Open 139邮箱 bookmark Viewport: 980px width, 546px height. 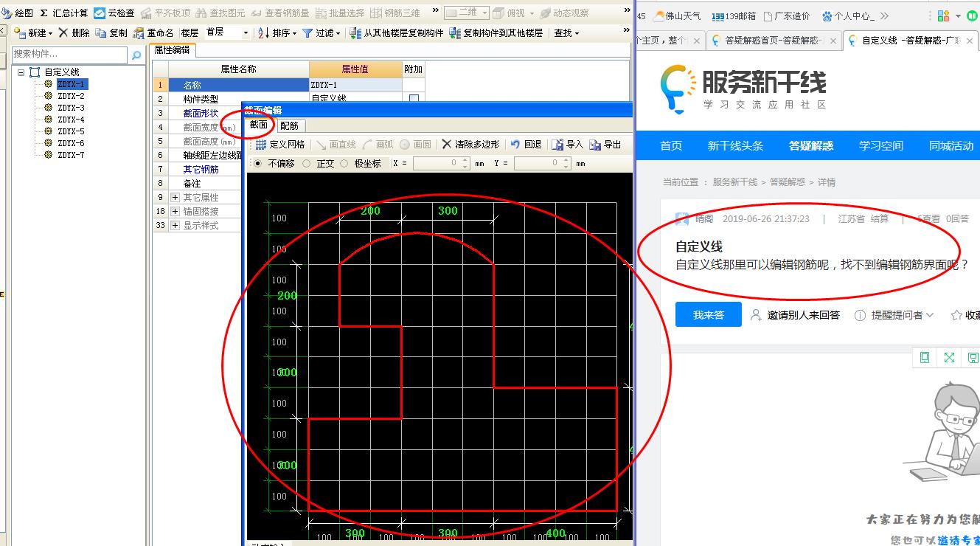[734, 15]
